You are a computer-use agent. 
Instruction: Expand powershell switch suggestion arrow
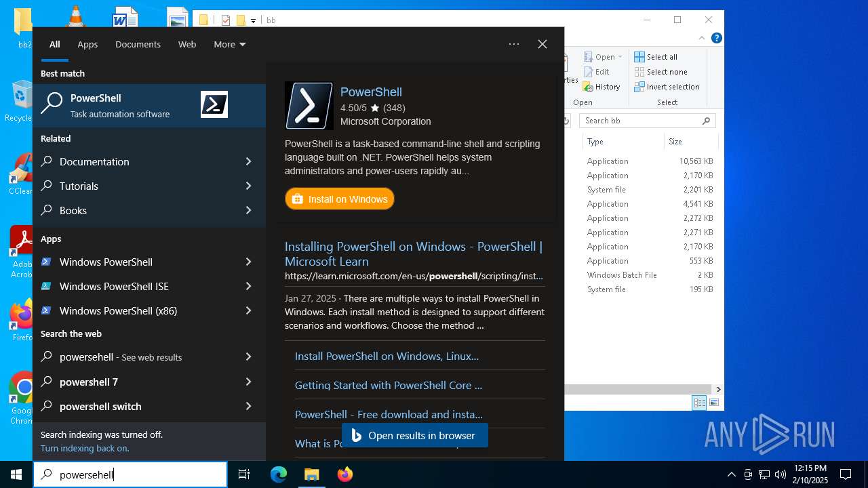[x=248, y=406]
